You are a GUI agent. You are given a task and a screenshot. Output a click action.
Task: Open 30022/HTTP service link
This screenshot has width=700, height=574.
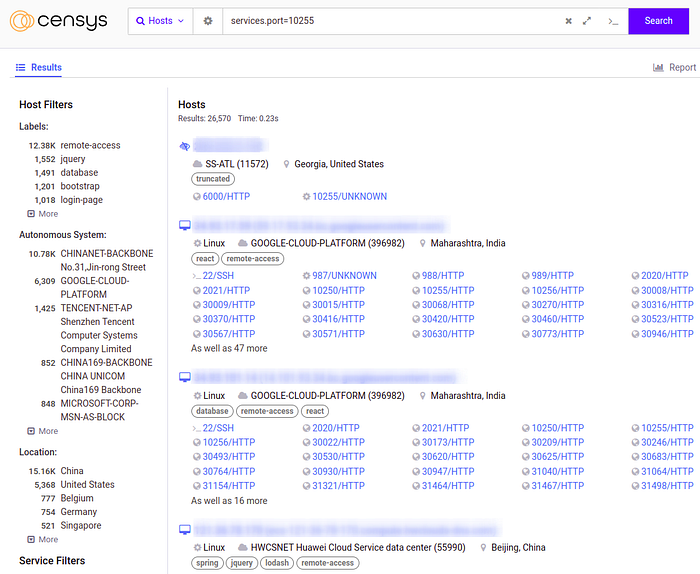334,442
